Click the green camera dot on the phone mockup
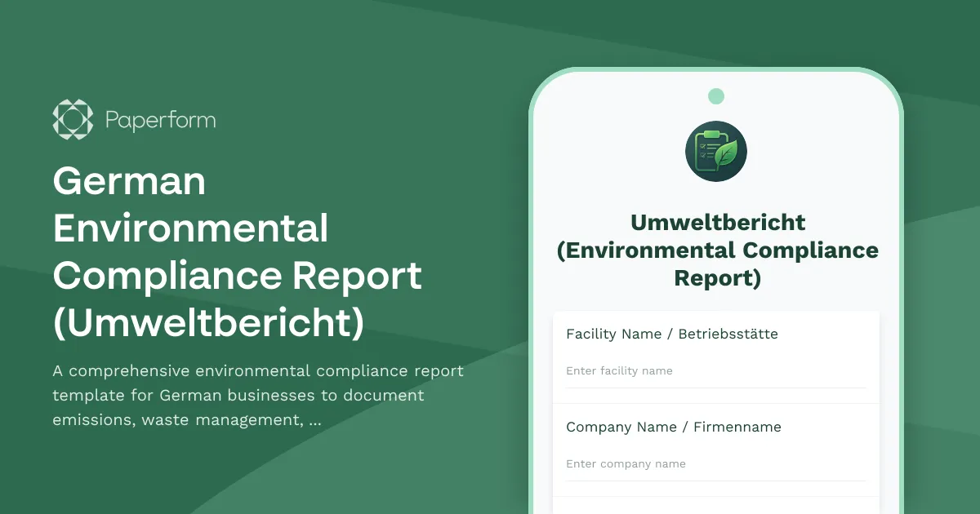Viewport: 980px width, 514px height. click(x=716, y=95)
